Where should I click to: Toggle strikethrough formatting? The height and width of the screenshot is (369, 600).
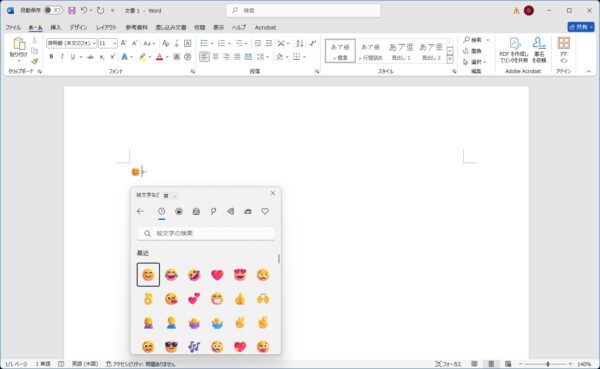(90, 57)
